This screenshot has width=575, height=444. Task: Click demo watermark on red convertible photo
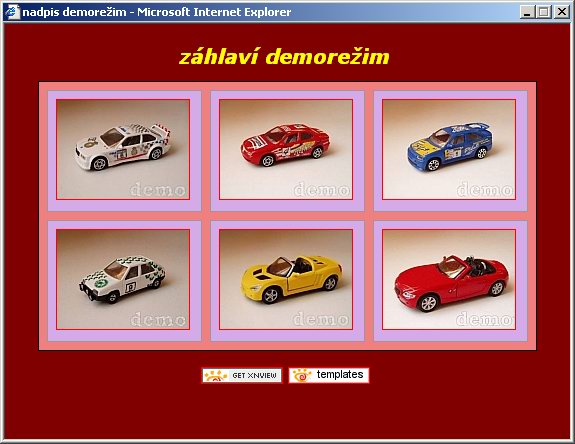(x=484, y=320)
